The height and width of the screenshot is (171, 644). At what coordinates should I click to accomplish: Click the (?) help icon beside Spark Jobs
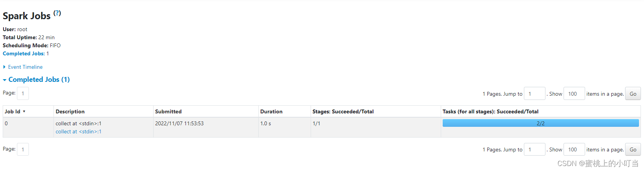click(x=57, y=13)
